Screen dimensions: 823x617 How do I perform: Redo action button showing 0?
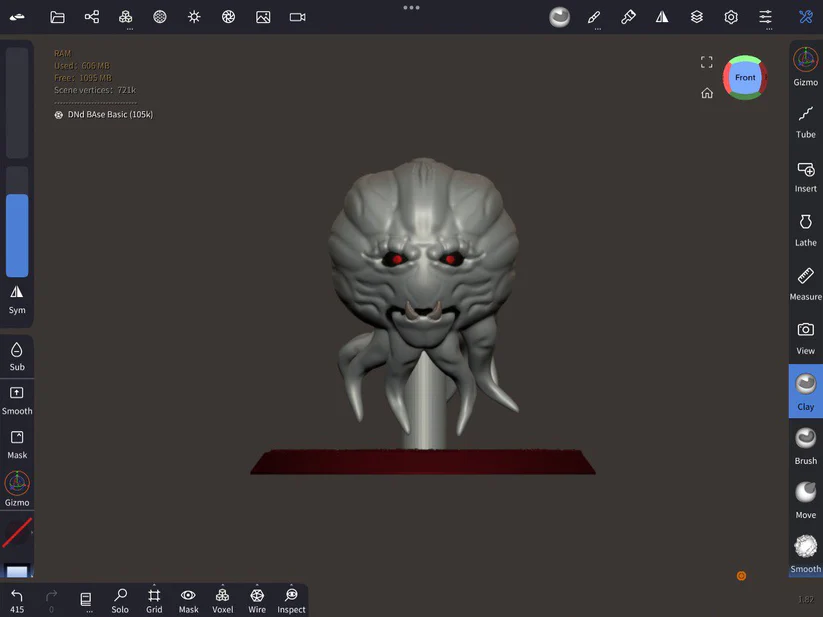(51, 601)
